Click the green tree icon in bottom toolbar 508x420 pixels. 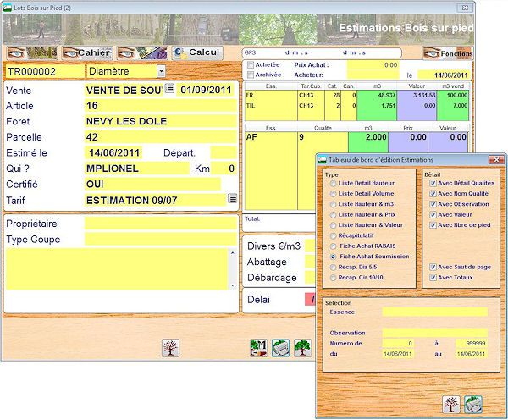(302, 348)
